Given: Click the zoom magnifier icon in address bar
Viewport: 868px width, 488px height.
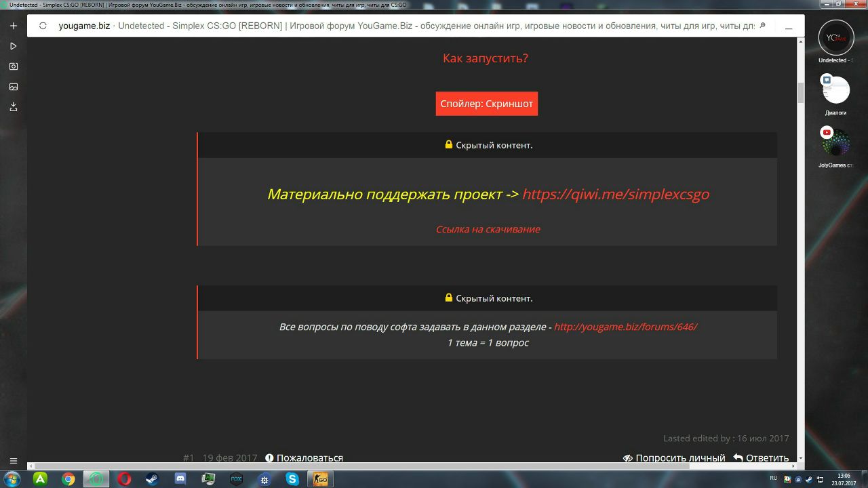Looking at the screenshot, I should pos(762,26).
